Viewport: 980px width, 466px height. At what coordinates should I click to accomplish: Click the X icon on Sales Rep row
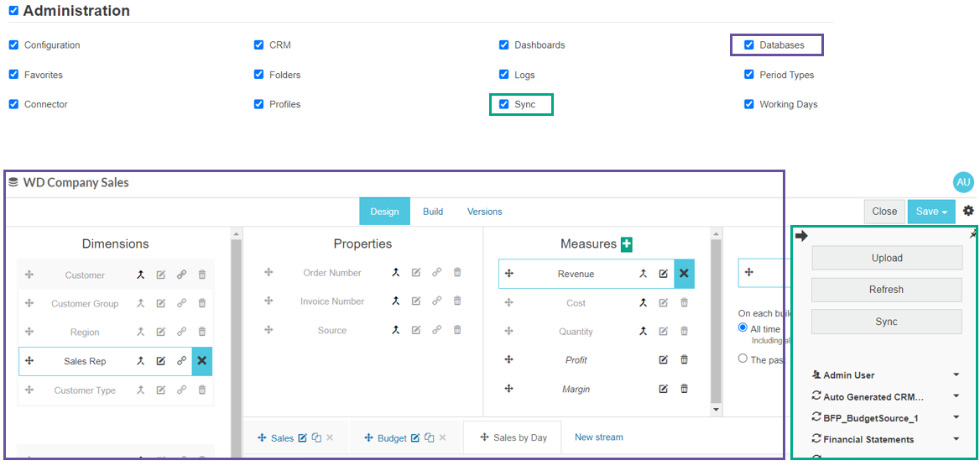coord(201,361)
